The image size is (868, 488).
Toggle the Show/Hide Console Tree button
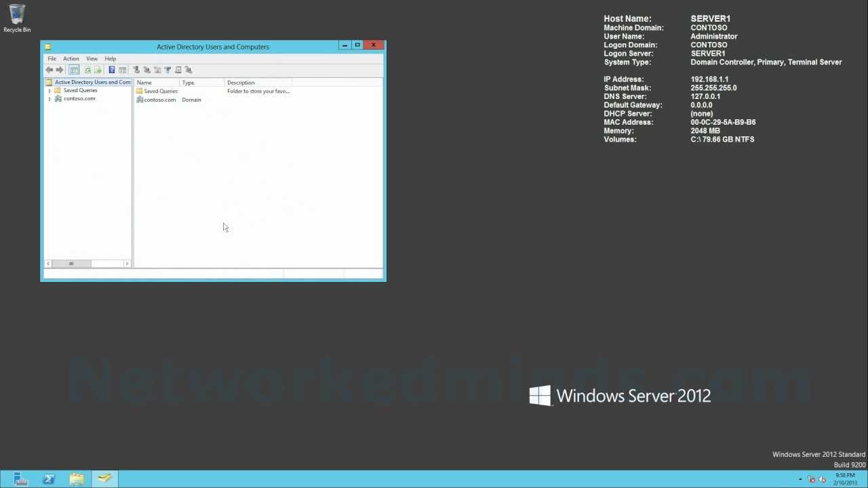tap(74, 70)
